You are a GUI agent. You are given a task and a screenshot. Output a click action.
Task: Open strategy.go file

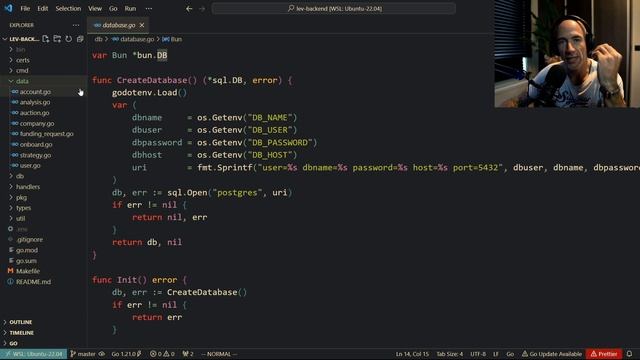(x=35, y=155)
